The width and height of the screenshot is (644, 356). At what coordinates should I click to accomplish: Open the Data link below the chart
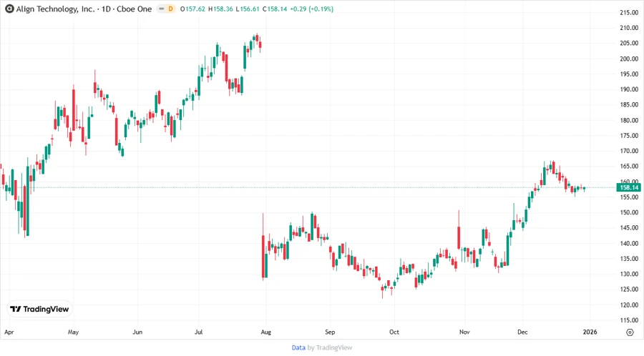point(298,348)
